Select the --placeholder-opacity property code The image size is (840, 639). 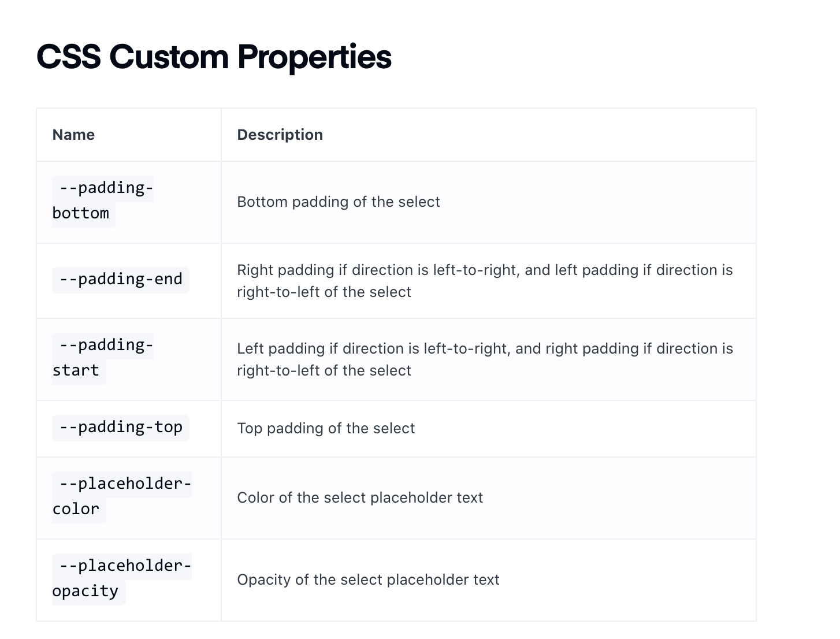tap(122, 579)
